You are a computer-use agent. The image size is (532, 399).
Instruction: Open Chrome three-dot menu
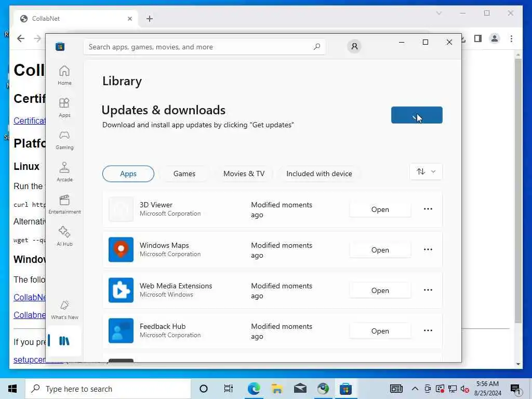click(511, 38)
